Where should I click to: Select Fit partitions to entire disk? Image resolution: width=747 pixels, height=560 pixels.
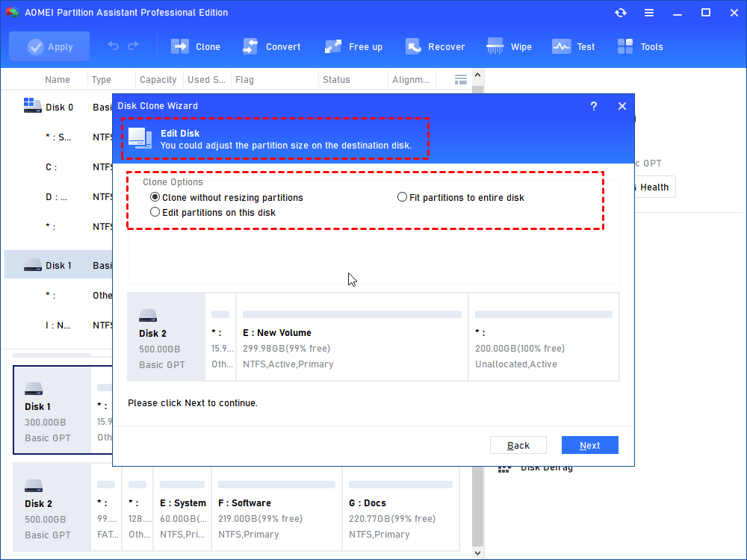403,198
